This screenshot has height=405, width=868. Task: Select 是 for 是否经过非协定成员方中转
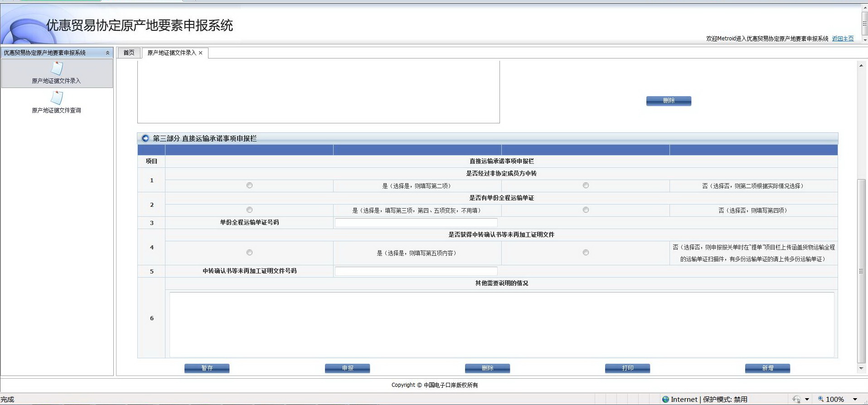249,185
